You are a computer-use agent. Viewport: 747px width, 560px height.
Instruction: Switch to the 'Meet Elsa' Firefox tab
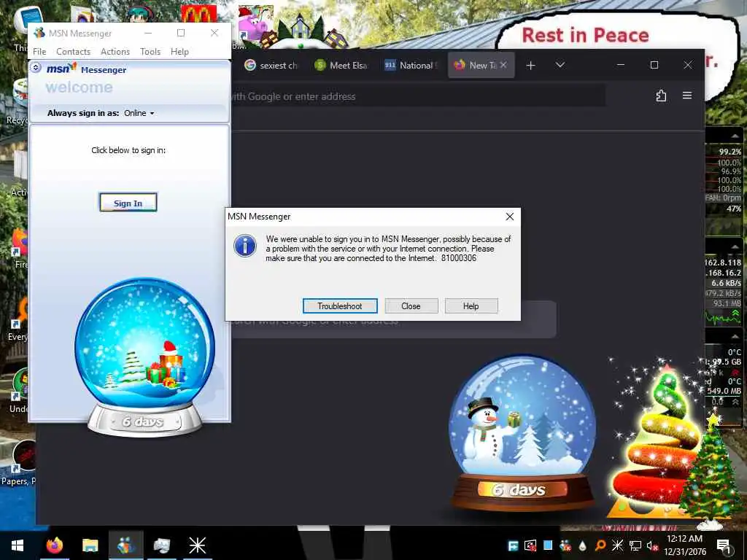point(341,65)
